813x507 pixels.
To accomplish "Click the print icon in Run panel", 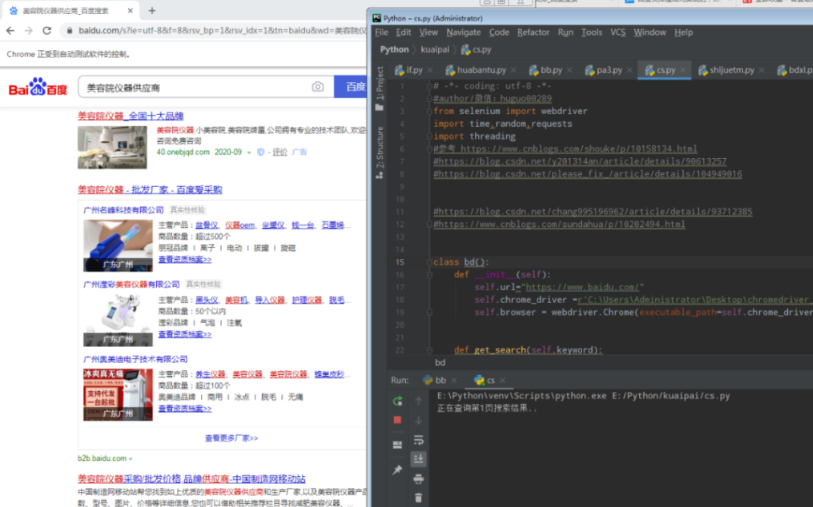I will pos(418,478).
